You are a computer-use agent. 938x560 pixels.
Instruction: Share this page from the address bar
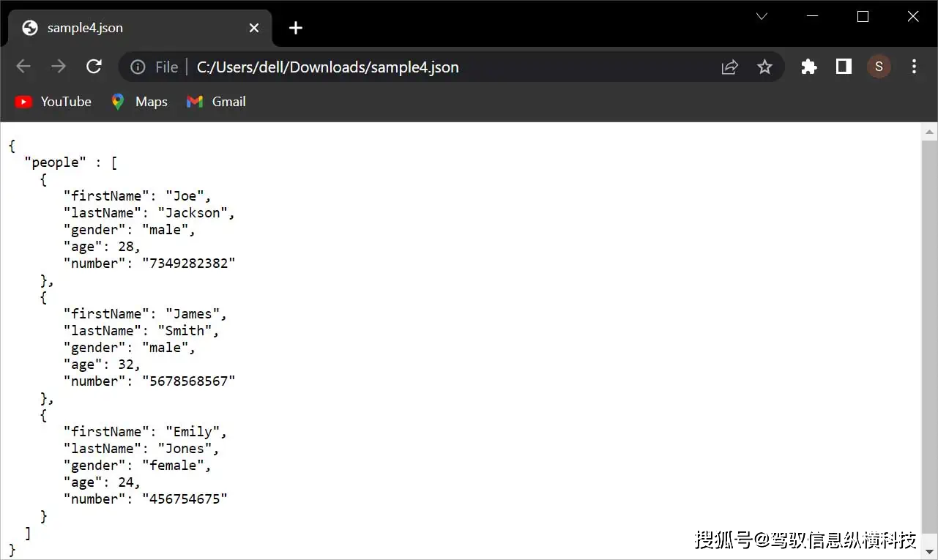[x=729, y=67]
